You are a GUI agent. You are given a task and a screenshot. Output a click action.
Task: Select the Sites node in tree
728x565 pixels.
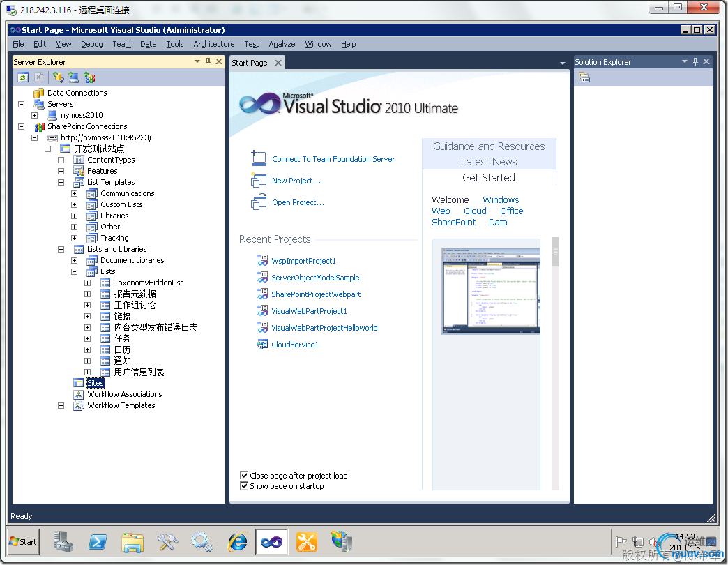click(96, 383)
